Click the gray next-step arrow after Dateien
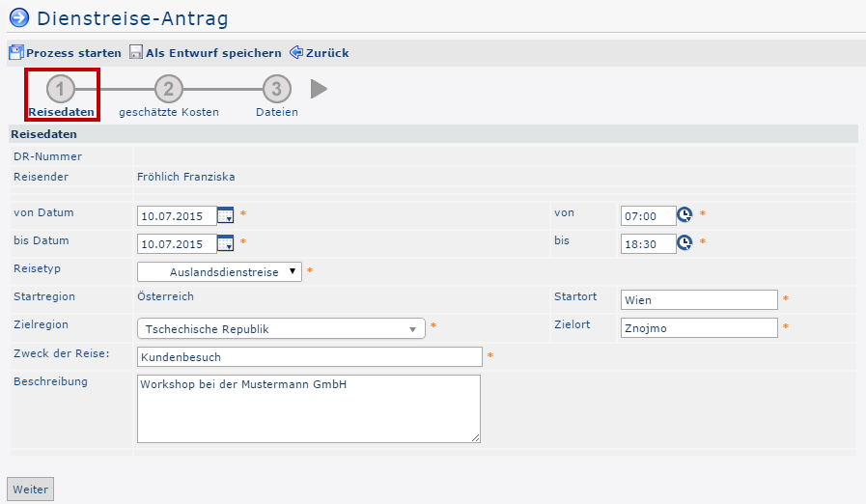 point(319,90)
